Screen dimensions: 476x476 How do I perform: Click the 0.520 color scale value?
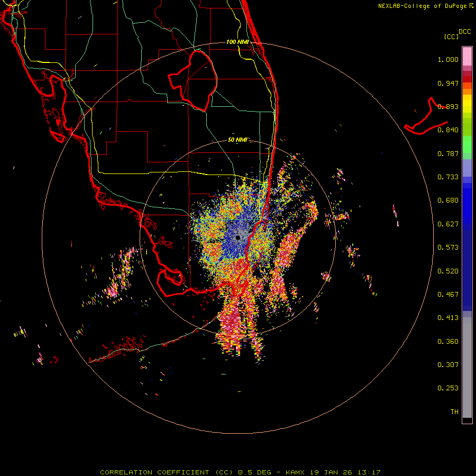click(448, 271)
